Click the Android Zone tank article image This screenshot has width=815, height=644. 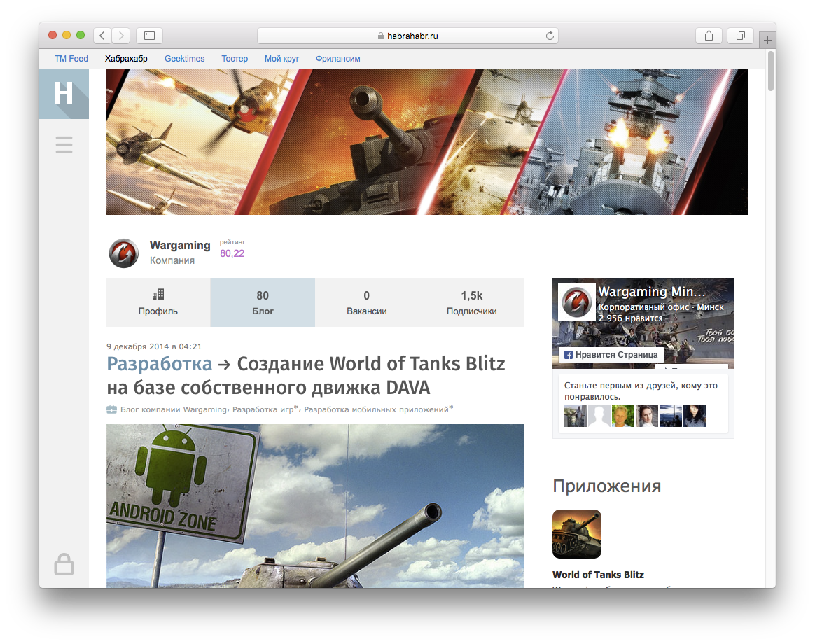[x=316, y=506]
